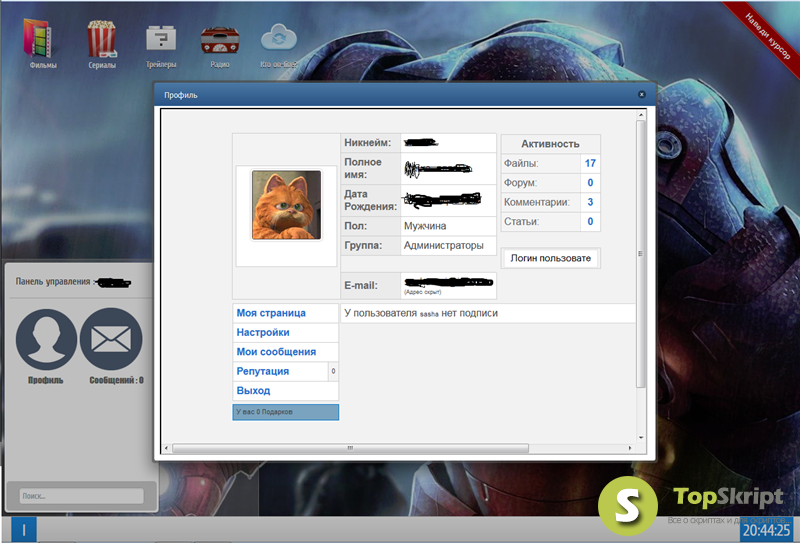Click the Наведи курсор corner ribbon
Image resolution: width=800 pixels, height=543 pixels.
tap(767, 36)
